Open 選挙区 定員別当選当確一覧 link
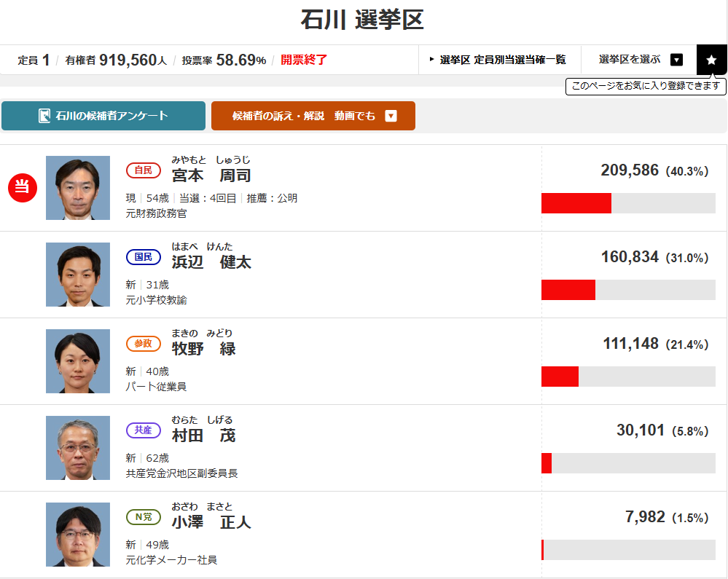The width and height of the screenshot is (728, 579). [x=498, y=60]
